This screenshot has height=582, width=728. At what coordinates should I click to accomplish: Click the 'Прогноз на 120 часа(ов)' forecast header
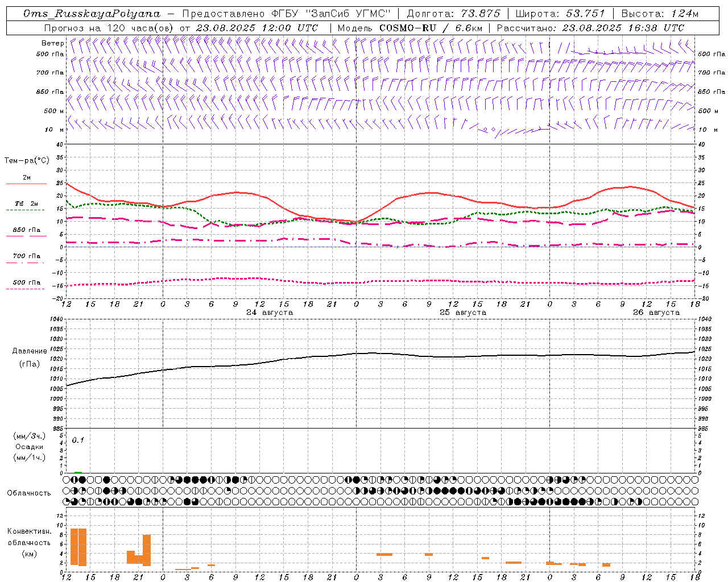[110, 28]
